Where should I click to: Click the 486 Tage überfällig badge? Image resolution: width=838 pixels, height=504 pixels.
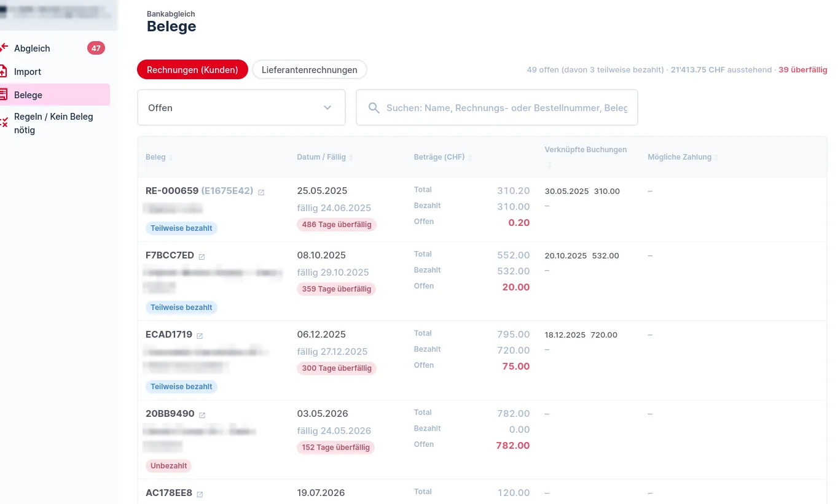[x=337, y=225]
